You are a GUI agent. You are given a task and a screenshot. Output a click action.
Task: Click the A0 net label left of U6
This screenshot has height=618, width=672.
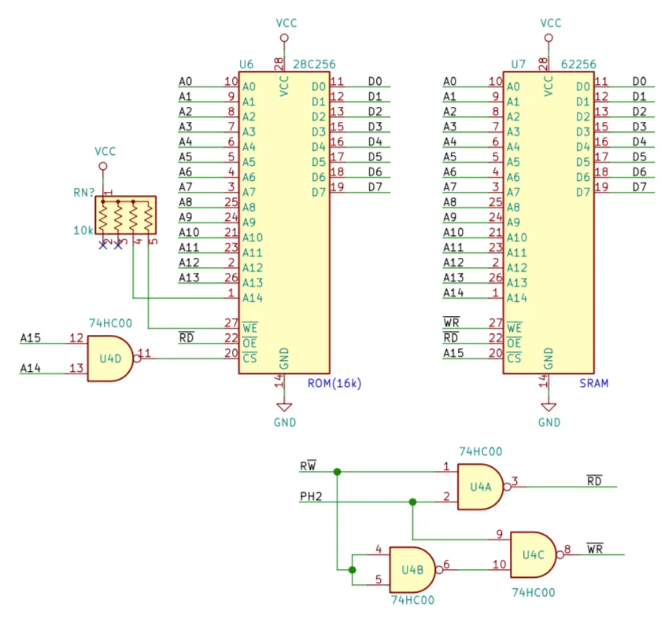(x=185, y=81)
